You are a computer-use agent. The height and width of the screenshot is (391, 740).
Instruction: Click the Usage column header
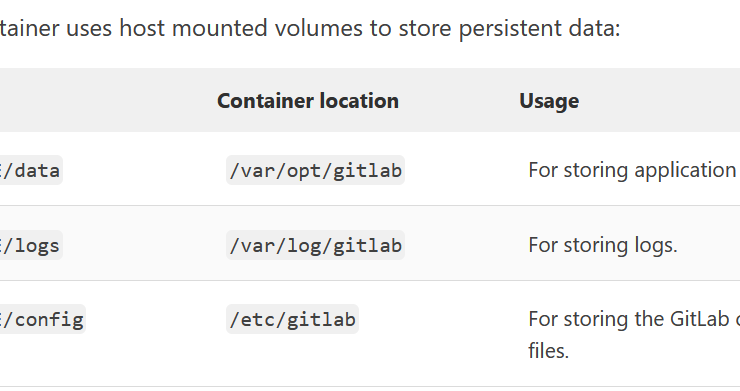coord(549,101)
